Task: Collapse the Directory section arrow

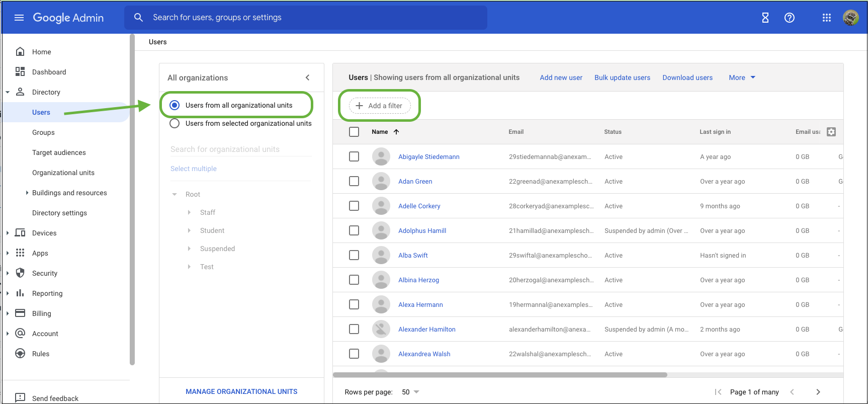Action: [8, 92]
